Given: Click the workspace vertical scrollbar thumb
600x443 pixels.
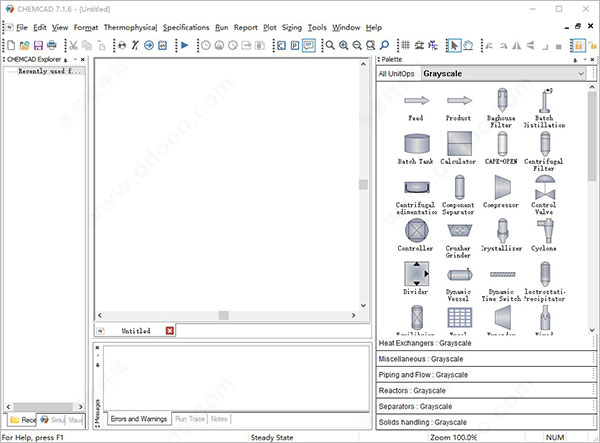Looking at the screenshot, I should point(363,184).
